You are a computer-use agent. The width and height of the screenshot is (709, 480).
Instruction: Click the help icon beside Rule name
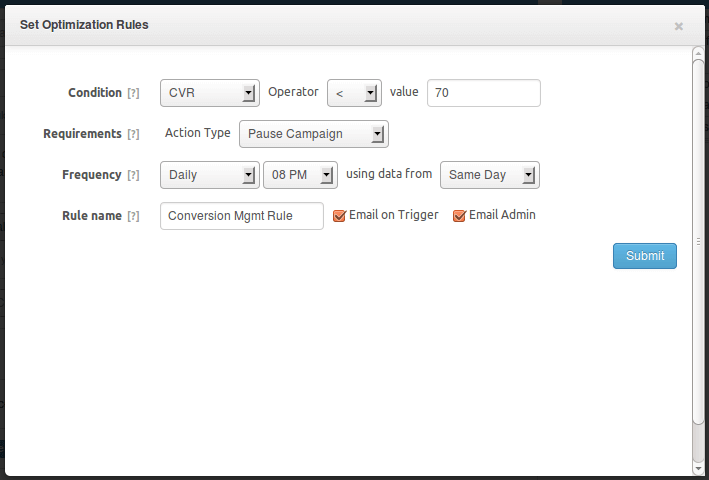click(133, 216)
